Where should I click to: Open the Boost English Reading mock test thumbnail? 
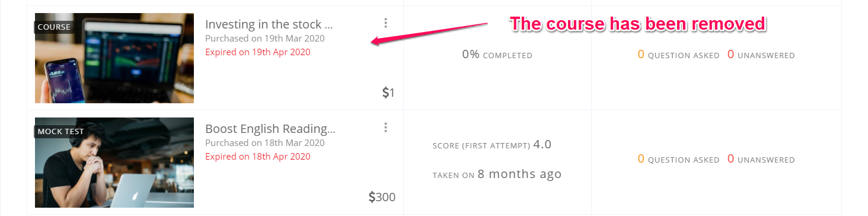[x=114, y=163]
